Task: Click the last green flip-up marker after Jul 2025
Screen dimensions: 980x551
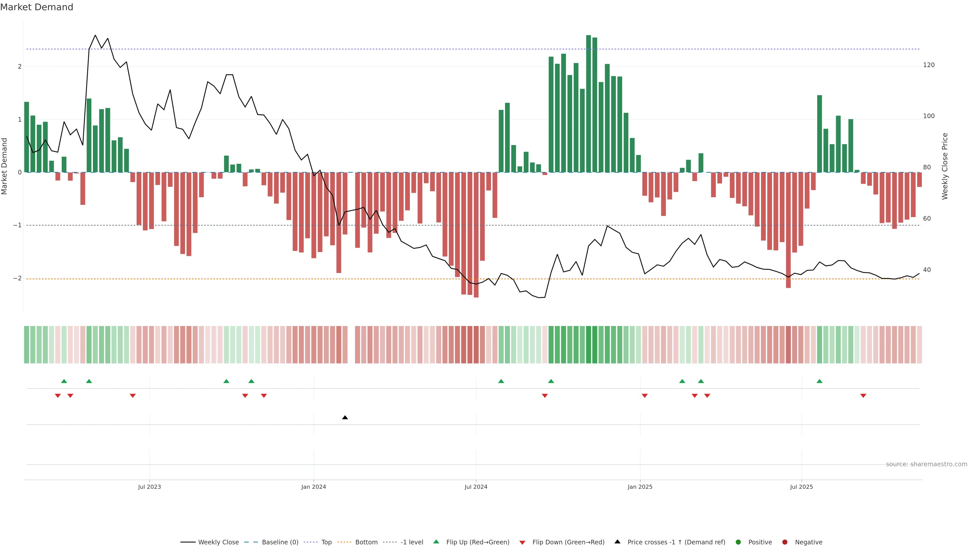Action: [x=819, y=381]
